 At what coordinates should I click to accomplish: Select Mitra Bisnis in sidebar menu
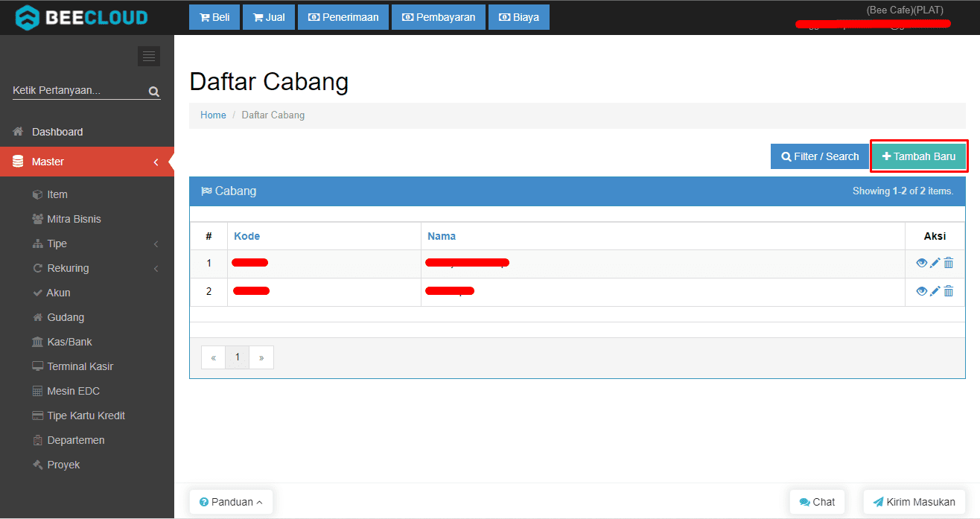pyautogui.click(x=74, y=219)
